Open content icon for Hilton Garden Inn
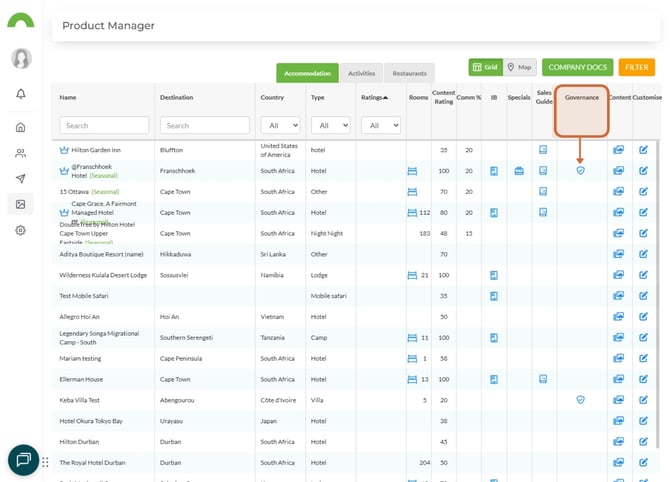 click(618, 150)
